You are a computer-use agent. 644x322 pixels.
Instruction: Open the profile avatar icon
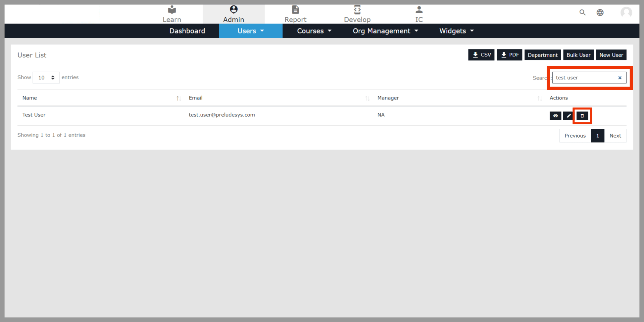pos(626,13)
